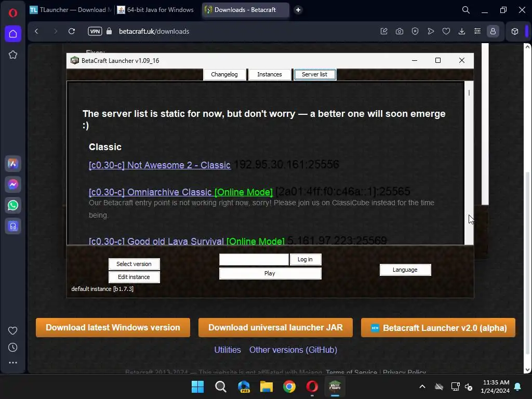532x399 pixels.
Task: Take a snapshot with camera icon
Action: point(400,31)
